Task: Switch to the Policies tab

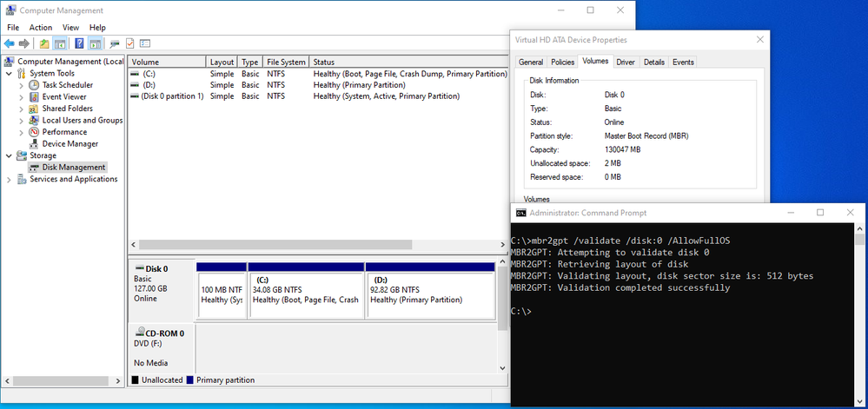Action: (x=562, y=62)
